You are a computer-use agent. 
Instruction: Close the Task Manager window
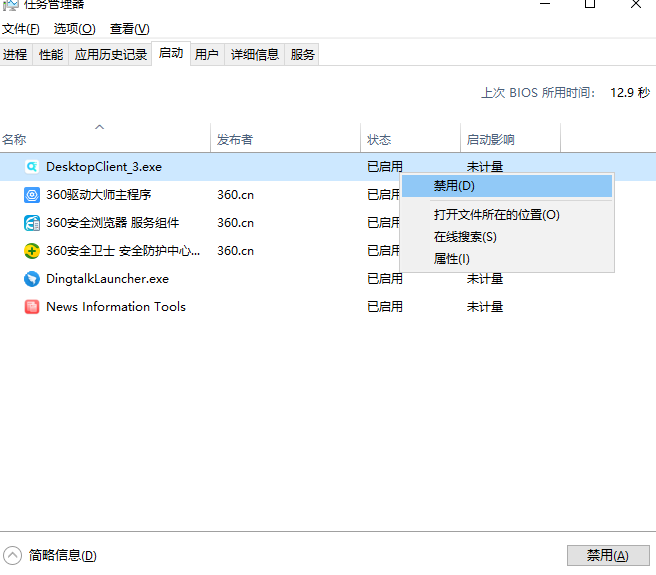636,4
